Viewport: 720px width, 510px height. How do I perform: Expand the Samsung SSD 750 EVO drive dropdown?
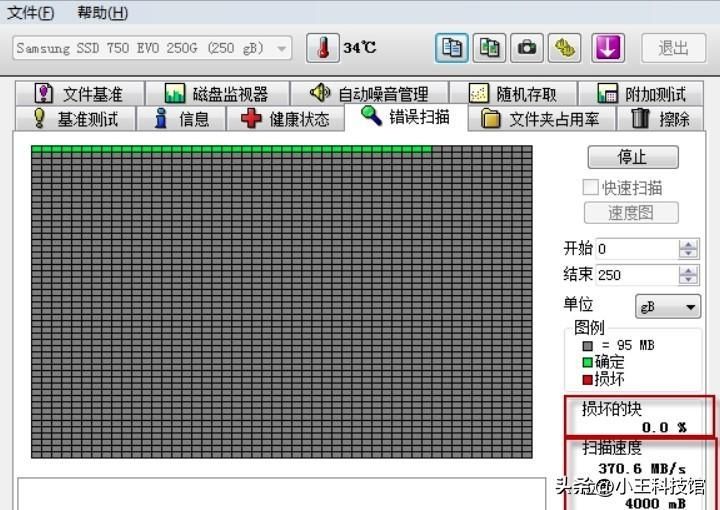(x=282, y=48)
